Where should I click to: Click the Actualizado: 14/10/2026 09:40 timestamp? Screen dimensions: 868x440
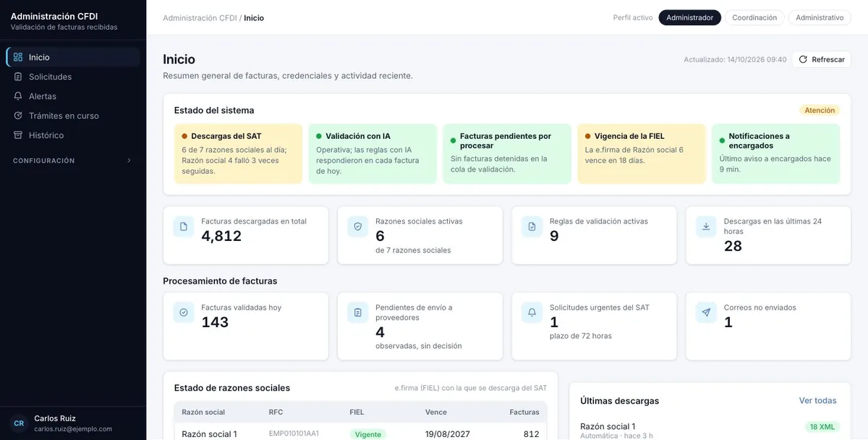735,59
